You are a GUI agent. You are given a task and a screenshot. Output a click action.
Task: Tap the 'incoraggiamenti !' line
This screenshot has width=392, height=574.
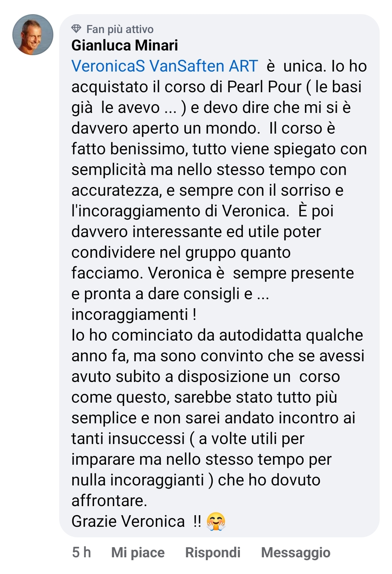click(x=134, y=315)
